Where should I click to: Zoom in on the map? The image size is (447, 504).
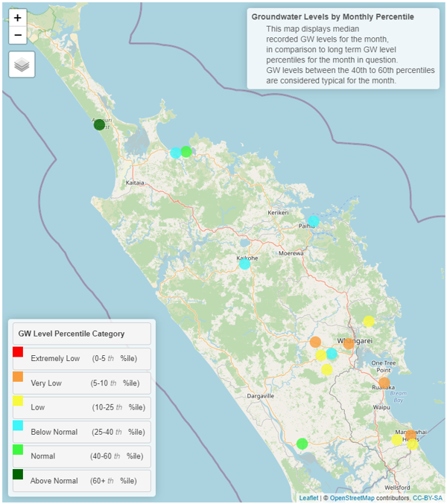[18, 18]
